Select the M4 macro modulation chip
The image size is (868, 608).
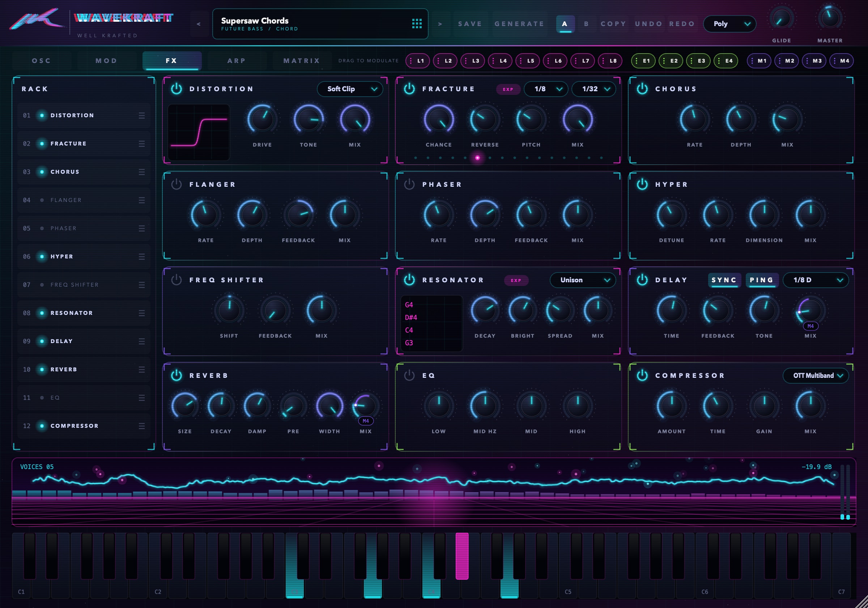point(842,60)
